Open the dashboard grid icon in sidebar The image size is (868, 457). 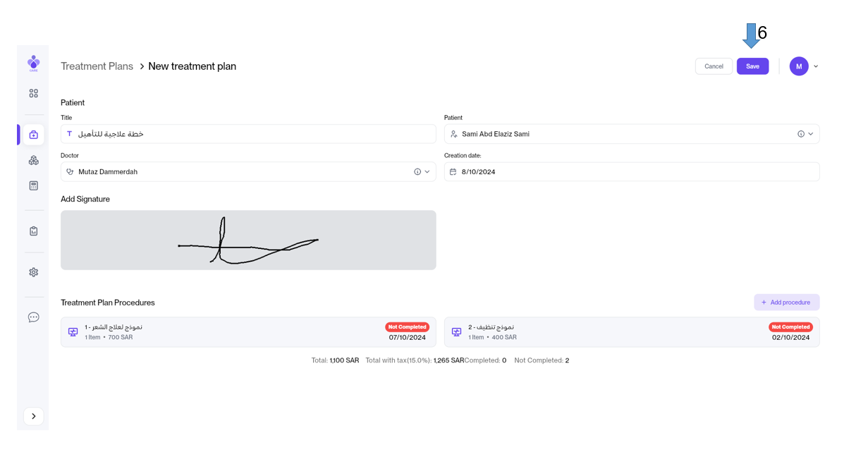[33, 93]
